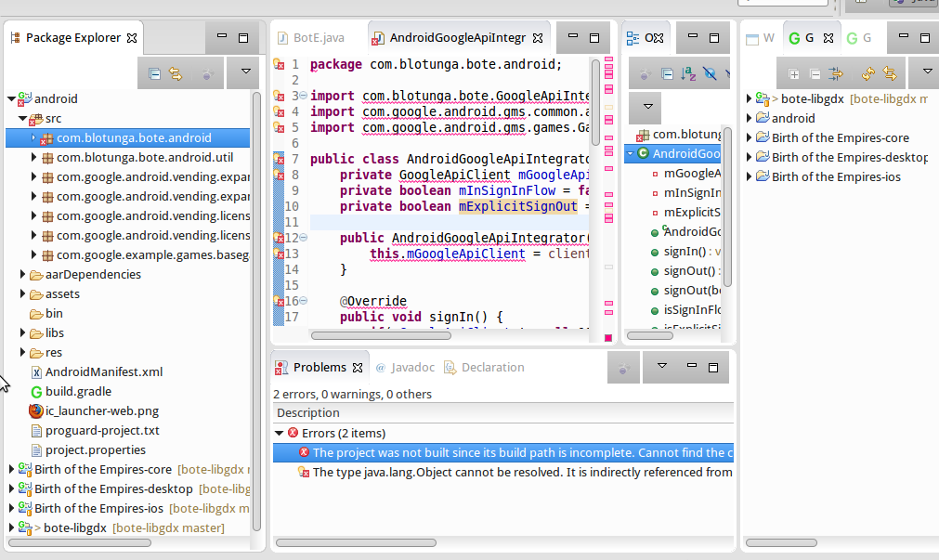Click the Problems view horizontal scrollbar

[x=356, y=542]
